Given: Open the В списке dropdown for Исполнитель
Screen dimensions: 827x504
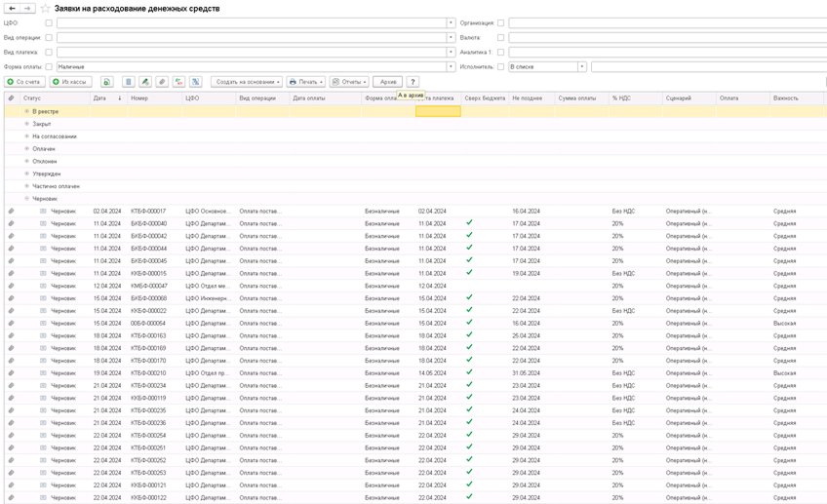Looking at the screenshot, I should [x=582, y=66].
